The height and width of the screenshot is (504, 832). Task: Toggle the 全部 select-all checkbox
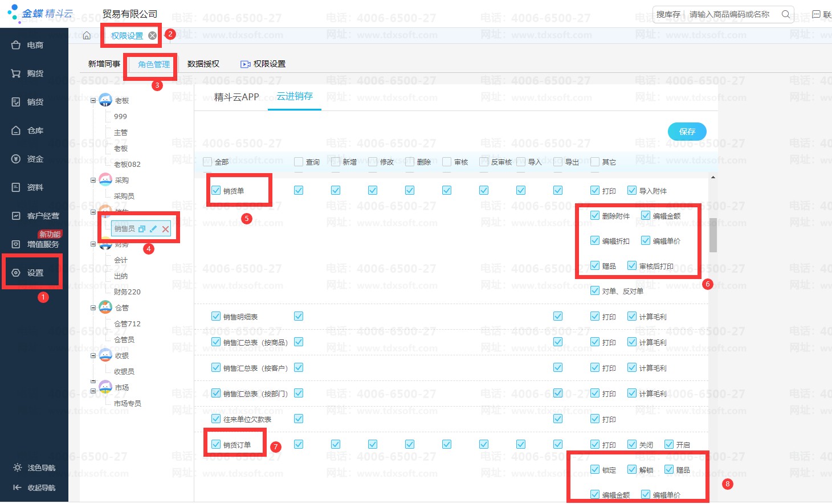207,162
